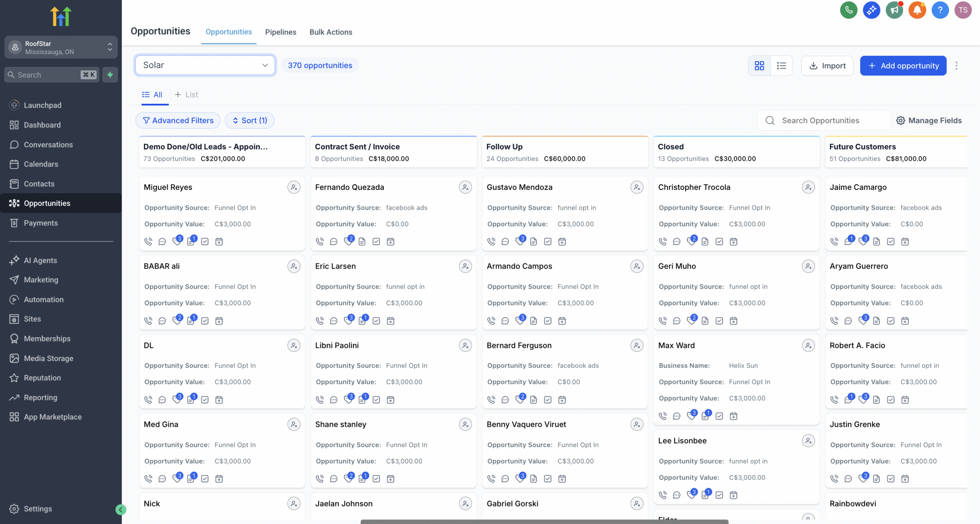Switch to the Pipelines tab
980x524 pixels.
click(x=280, y=32)
